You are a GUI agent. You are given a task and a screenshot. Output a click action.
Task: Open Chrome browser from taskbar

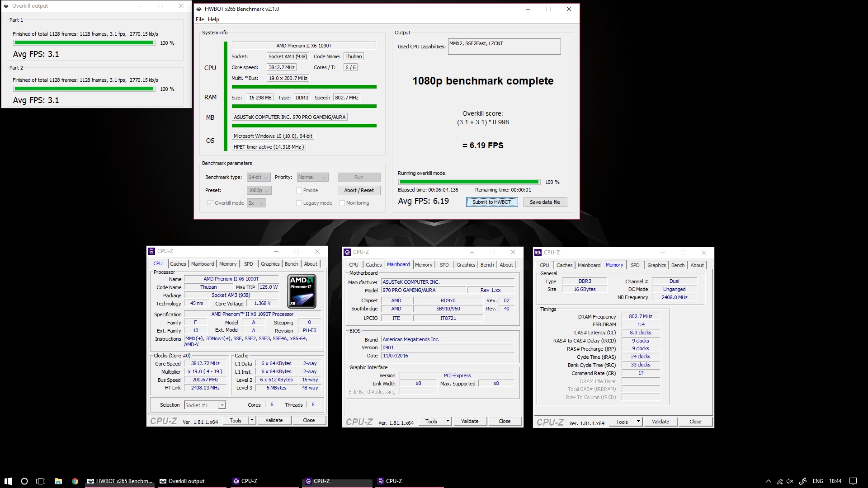point(75,481)
